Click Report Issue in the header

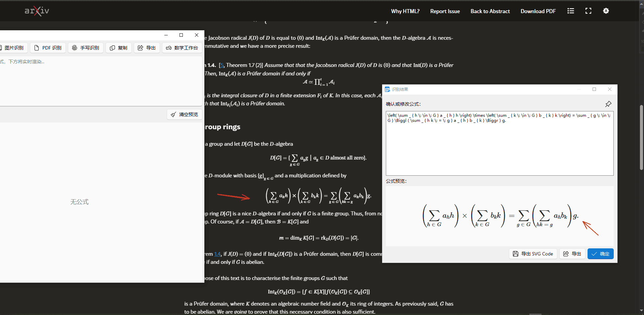click(445, 11)
